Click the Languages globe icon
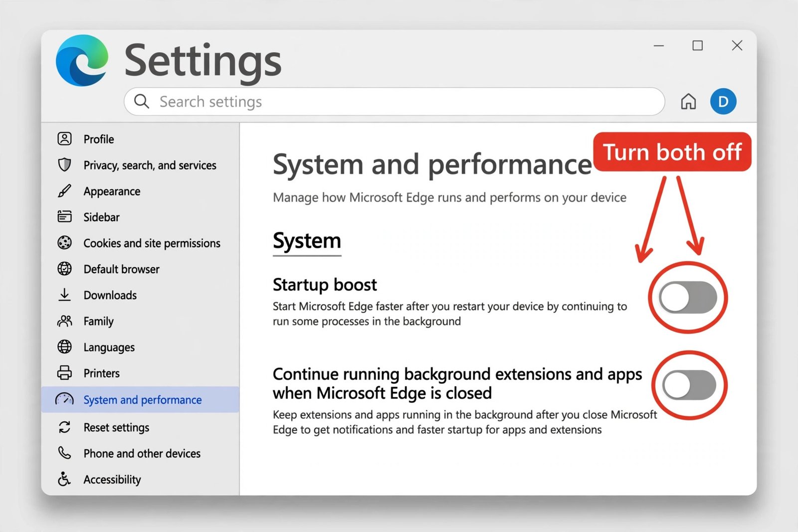This screenshot has height=532, width=798. click(64, 347)
